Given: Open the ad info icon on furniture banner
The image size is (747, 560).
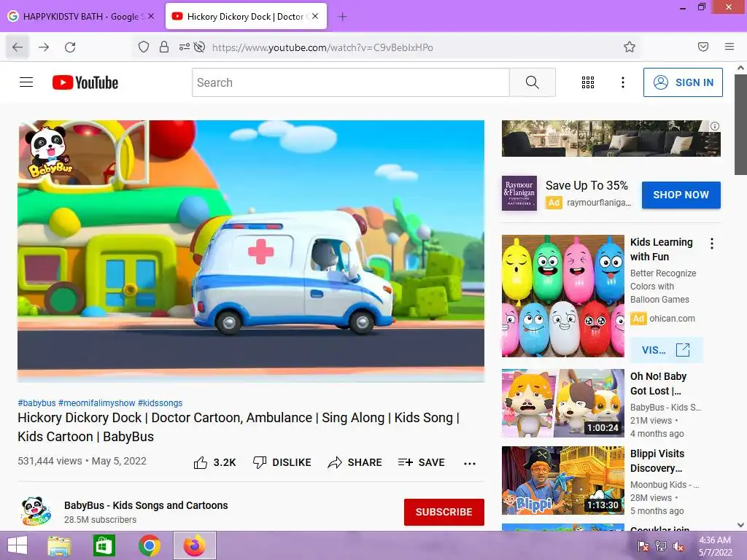Looking at the screenshot, I should pyautogui.click(x=715, y=126).
